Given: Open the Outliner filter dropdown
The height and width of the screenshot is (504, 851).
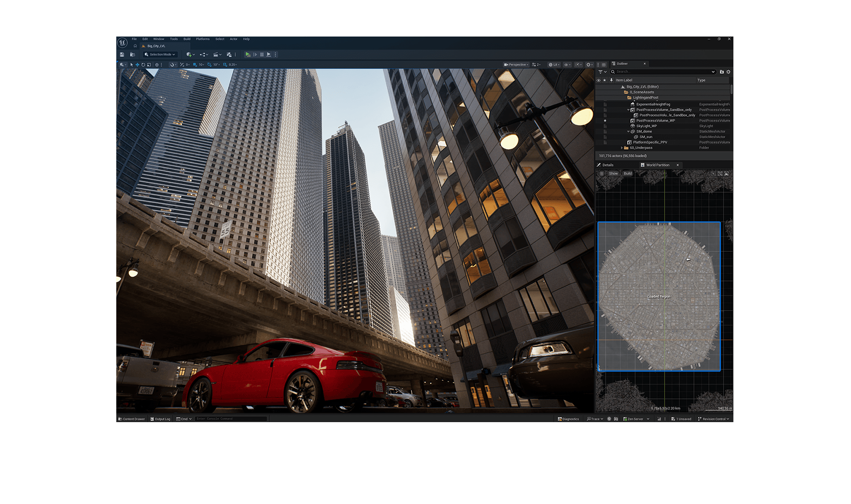Looking at the screenshot, I should 602,72.
